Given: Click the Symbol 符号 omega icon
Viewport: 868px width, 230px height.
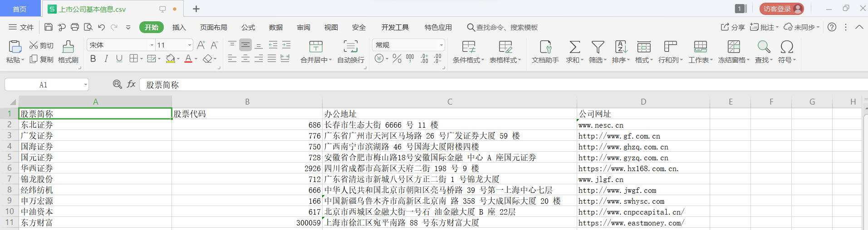Looking at the screenshot, I should 787,47.
